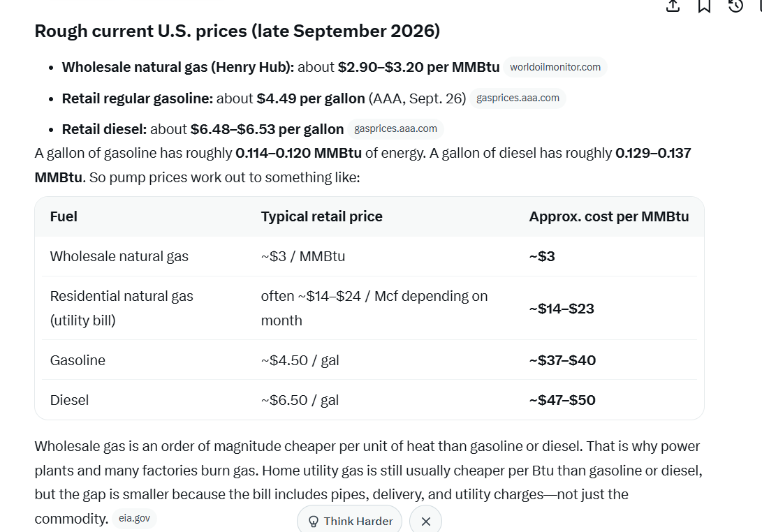Viewport: 762px width, 532px height.
Task: Open gasprices.aaa.com citation beside diesel price
Action: (395, 128)
